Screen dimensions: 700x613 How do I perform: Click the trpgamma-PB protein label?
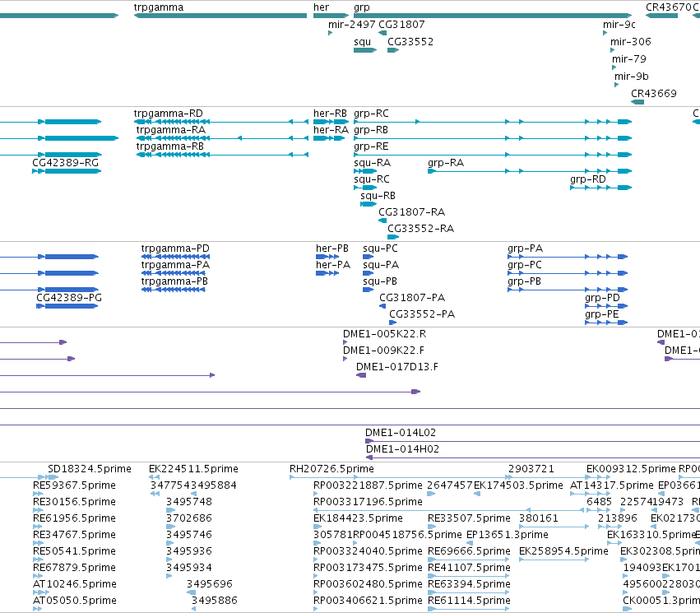(174, 281)
